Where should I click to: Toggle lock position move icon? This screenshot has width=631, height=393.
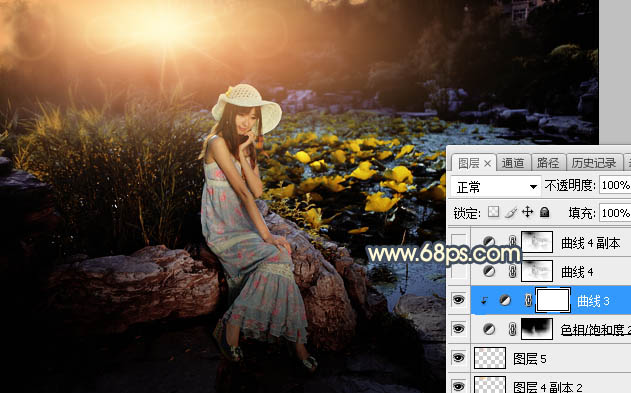[527, 212]
